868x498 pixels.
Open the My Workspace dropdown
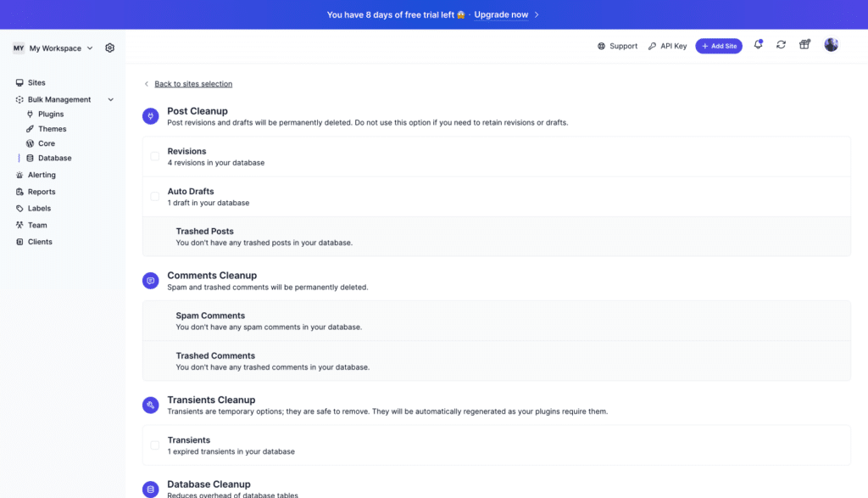tap(53, 48)
